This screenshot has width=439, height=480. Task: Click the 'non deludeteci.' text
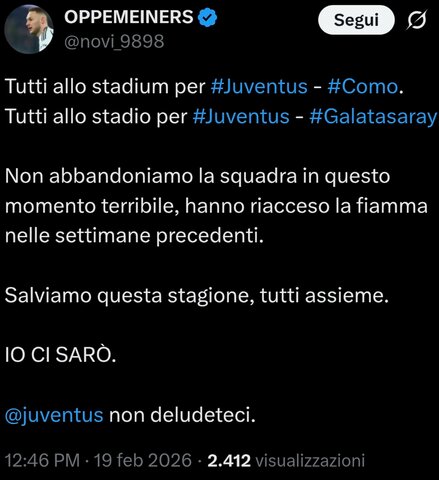tap(182, 415)
